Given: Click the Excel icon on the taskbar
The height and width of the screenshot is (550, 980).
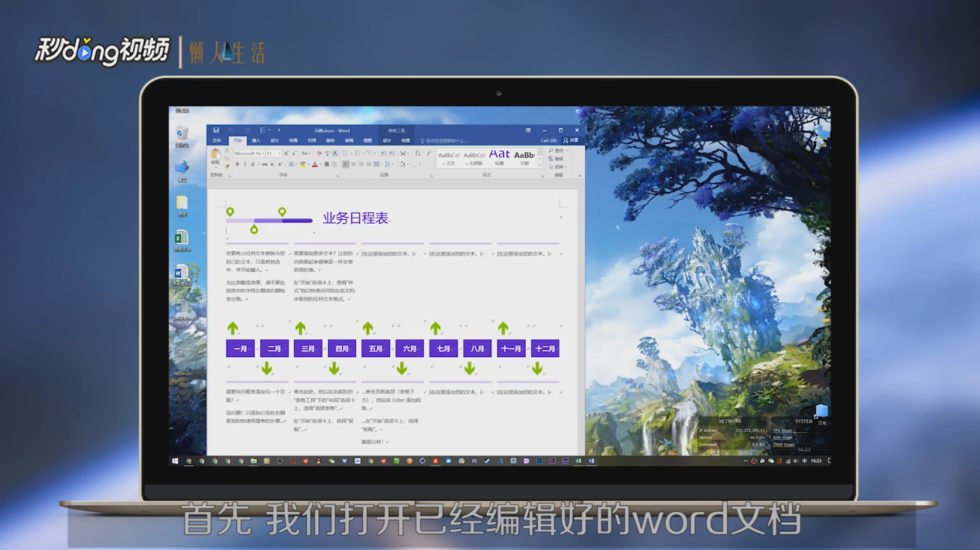Looking at the screenshot, I should [x=577, y=461].
